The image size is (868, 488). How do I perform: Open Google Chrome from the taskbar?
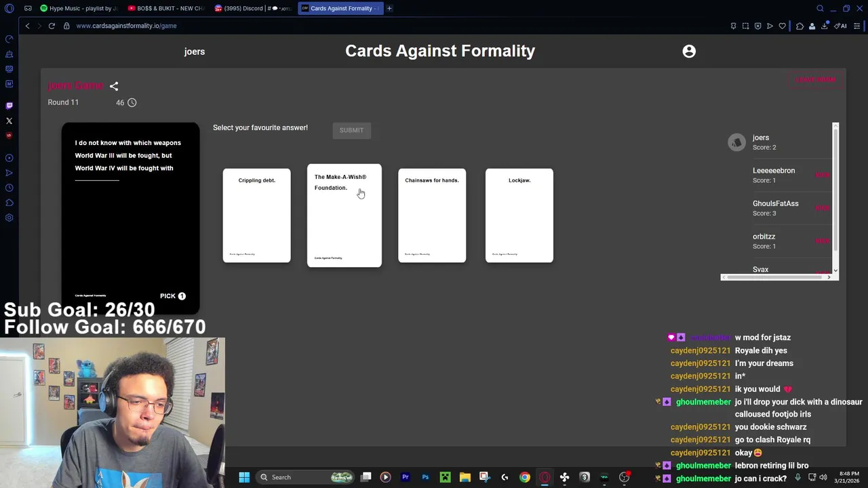tap(525, 477)
